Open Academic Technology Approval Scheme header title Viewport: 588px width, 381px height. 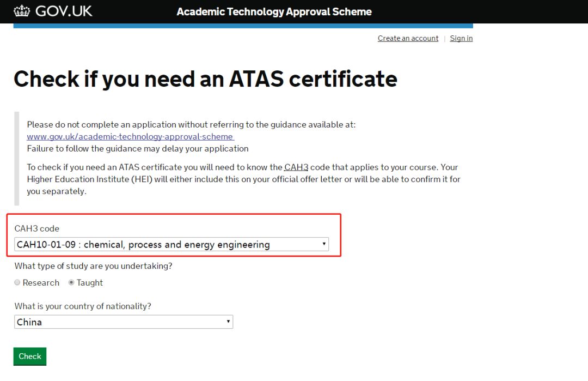tap(274, 11)
